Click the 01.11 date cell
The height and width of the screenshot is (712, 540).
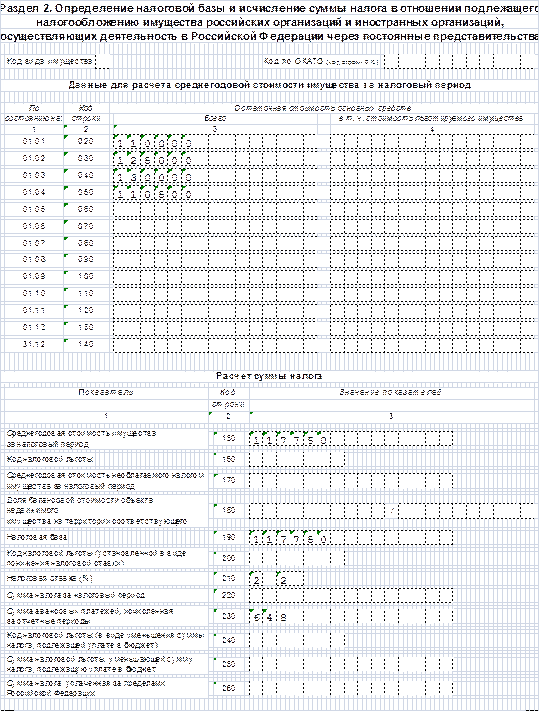pyautogui.click(x=34, y=310)
